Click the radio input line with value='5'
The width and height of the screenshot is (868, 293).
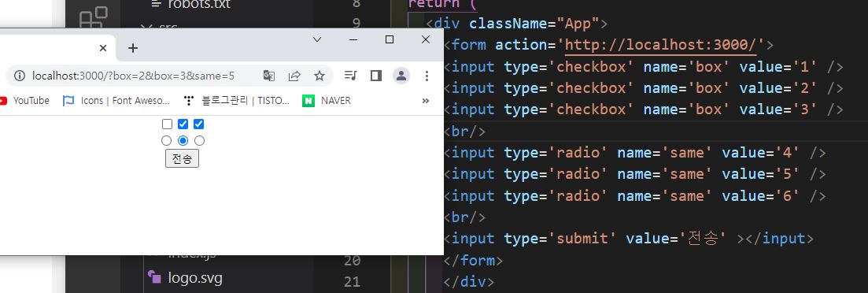click(634, 174)
